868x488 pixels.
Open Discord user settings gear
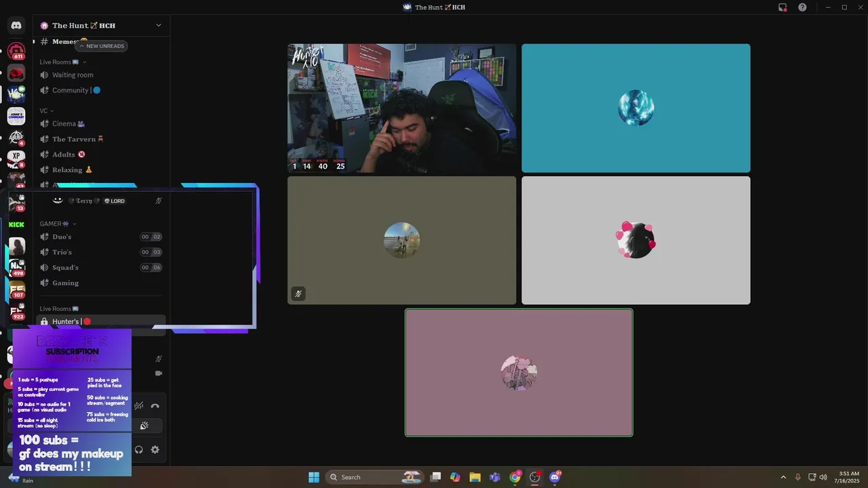pyautogui.click(x=155, y=449)
